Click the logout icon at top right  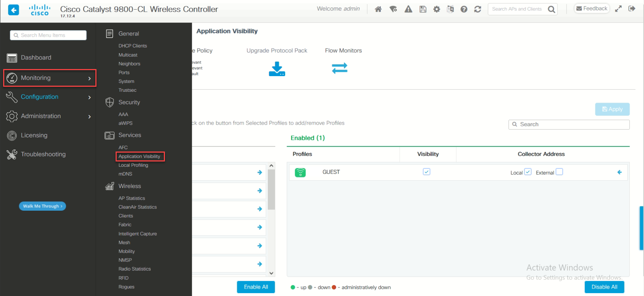(632, 9)
